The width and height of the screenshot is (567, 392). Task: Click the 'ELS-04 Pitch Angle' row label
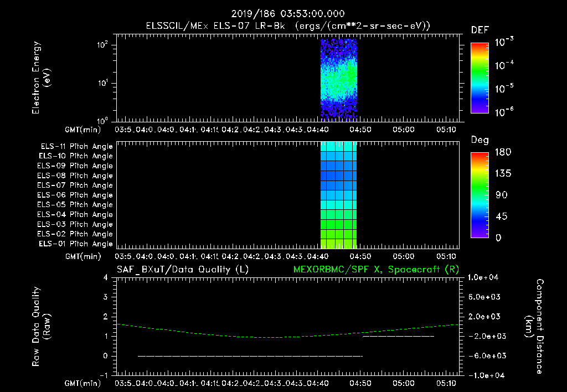[75, 215]
